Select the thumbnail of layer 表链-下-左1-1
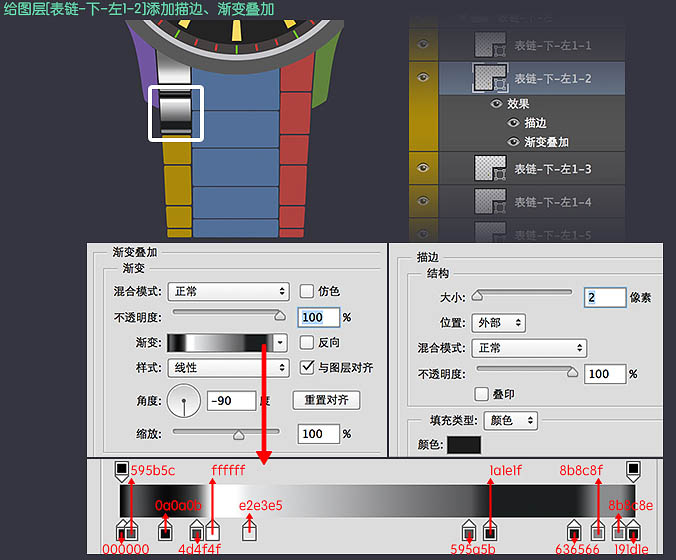This screenshot has height=560, width=676. point(490,45)
